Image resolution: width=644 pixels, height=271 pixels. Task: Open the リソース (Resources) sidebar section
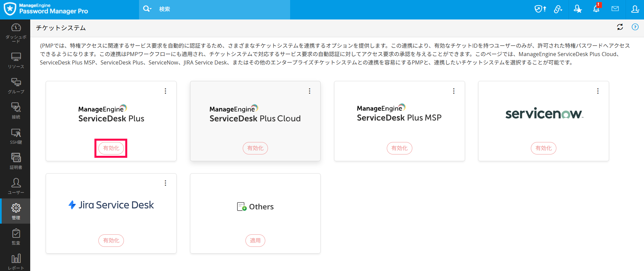[x=16, y=60]
